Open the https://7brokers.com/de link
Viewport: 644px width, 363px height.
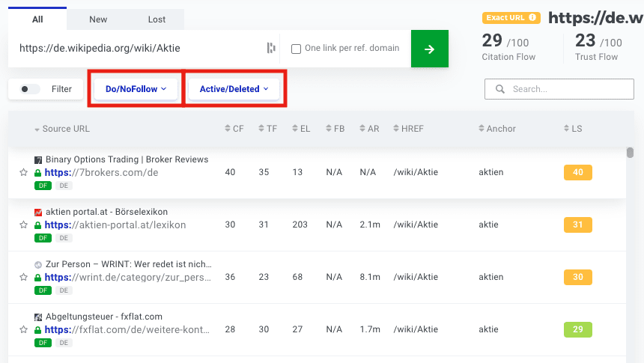(x=101, y=172)
